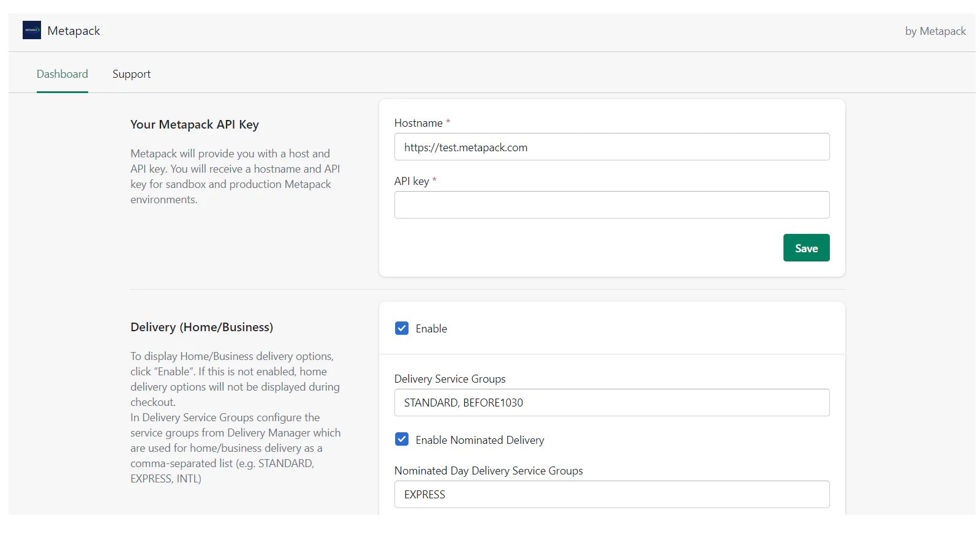Click Nominated Day Delivery Service Groups field
This screenshot has width=980, height=551.
612,495
